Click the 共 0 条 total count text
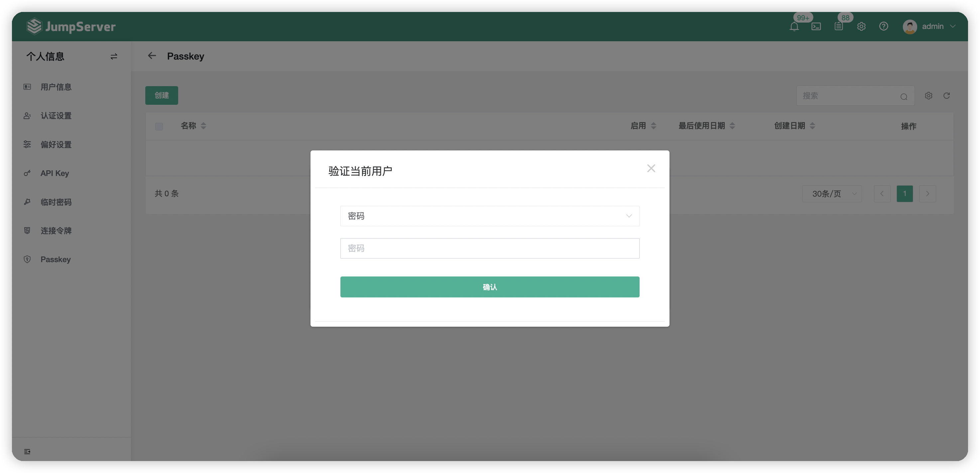This screenshot has width=980, height=473. pos(167,194)
